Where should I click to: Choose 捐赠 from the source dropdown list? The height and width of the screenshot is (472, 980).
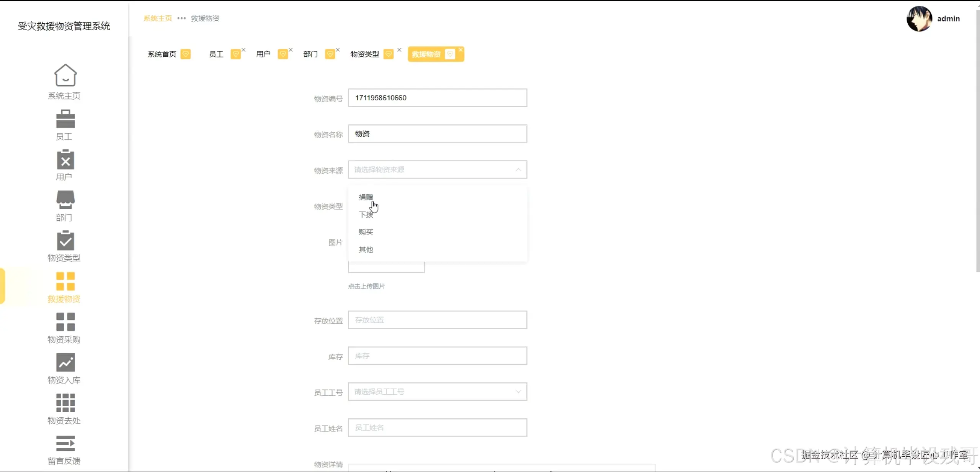(366, 197)
